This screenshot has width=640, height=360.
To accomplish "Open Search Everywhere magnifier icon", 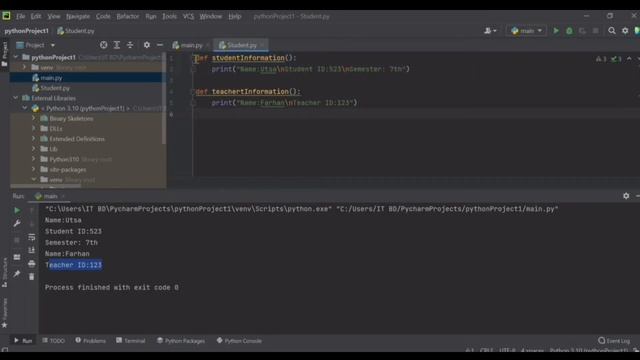I will pos(611,31).
